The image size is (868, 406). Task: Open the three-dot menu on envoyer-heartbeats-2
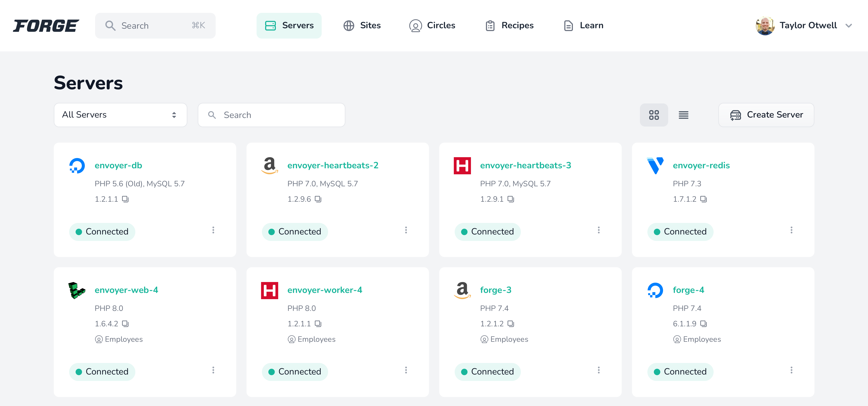(406, 230)
